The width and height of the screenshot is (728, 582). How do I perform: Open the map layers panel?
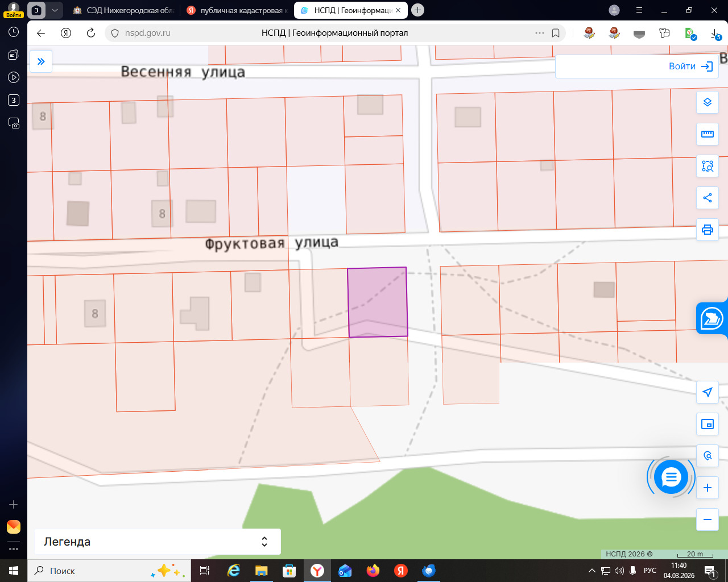pyautogui.click(x=708, y=102)
